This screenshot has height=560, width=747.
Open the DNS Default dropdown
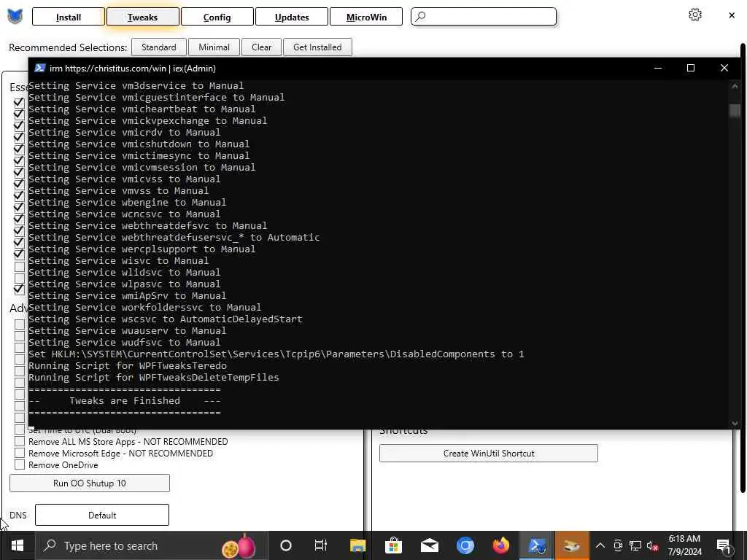102,515
